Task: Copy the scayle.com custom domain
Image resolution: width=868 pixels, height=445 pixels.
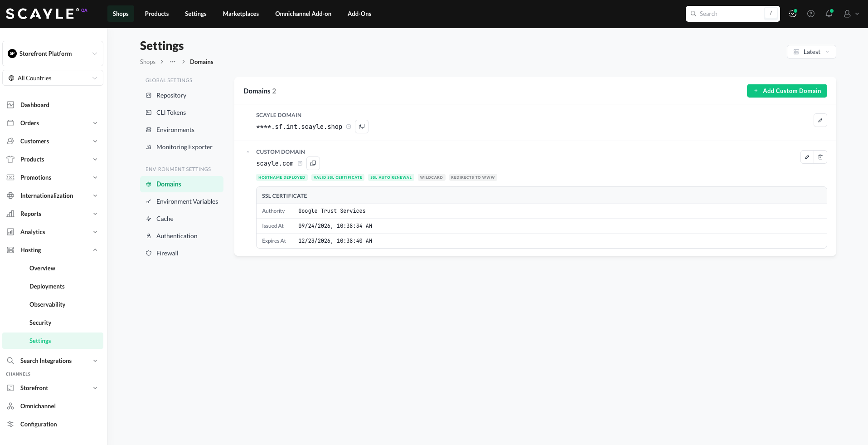Action: tap(313, 163)
